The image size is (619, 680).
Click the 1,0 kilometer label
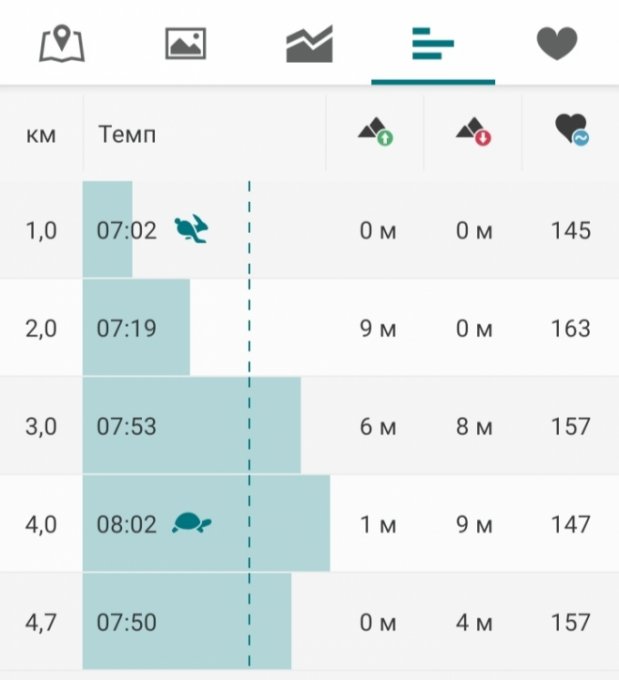[41, 231]
